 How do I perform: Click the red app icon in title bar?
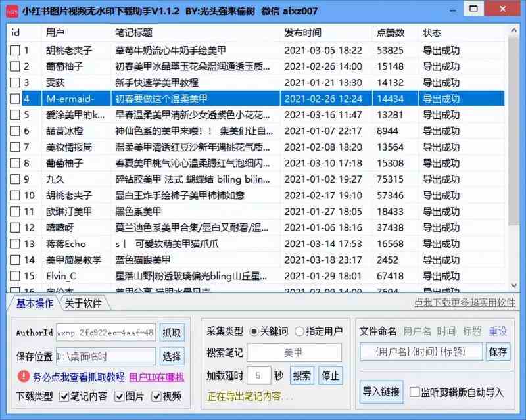click(x=12, y=11)
